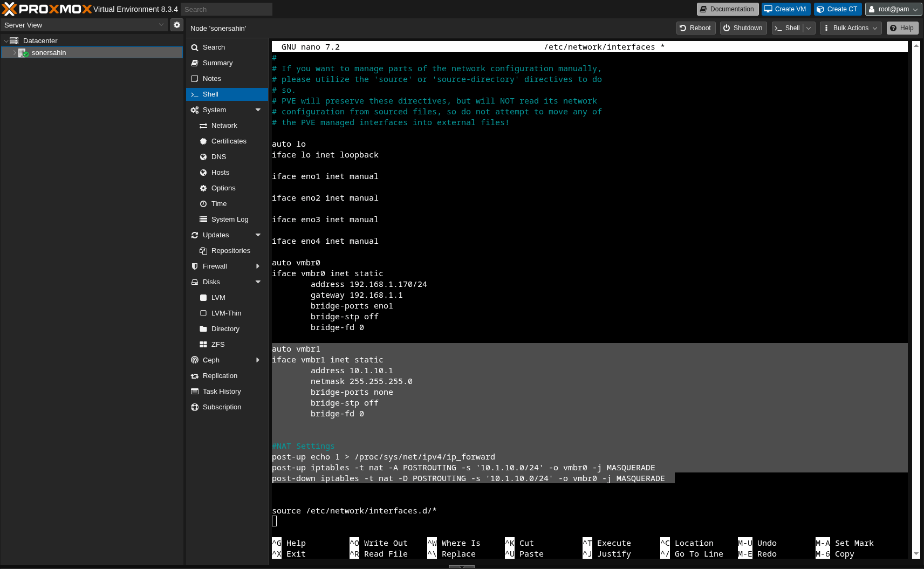The width and height of the screenshot is (924, 569).
Task: Open the Certificates settings icon
Action: click(x=203, y=141)
